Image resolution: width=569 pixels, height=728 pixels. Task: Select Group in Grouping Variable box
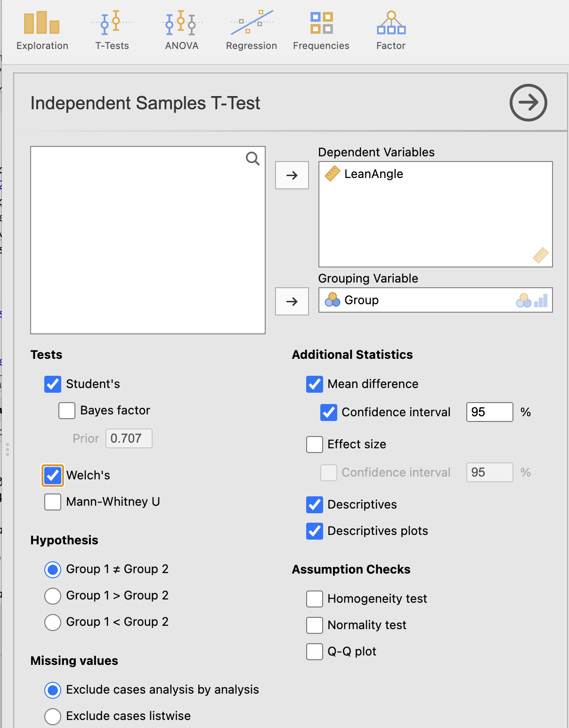click(x=361, y=300)
